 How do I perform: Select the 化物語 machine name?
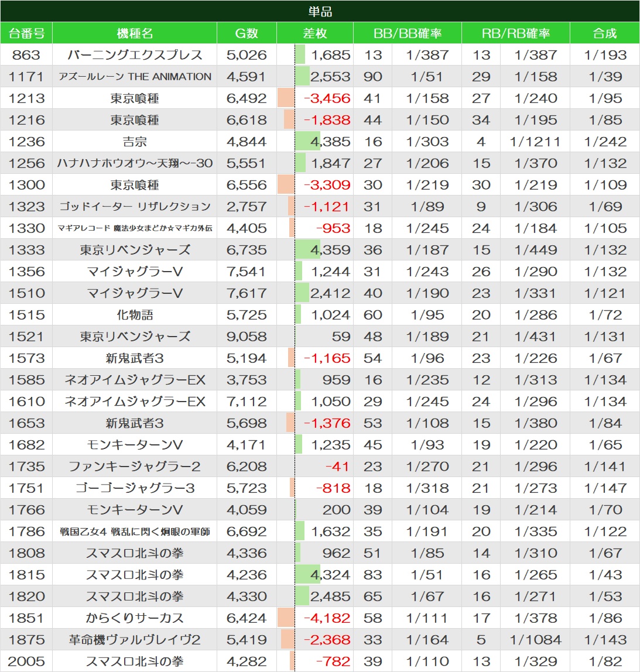(x=135, y=315)
